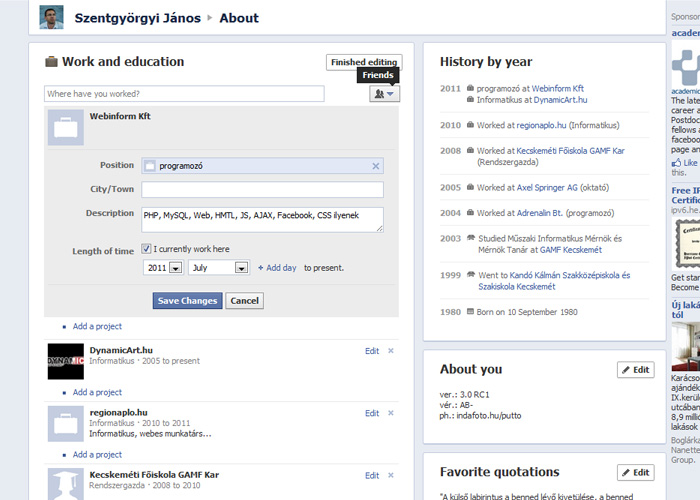Open the start month dropdown showing July

pos(219,268)
